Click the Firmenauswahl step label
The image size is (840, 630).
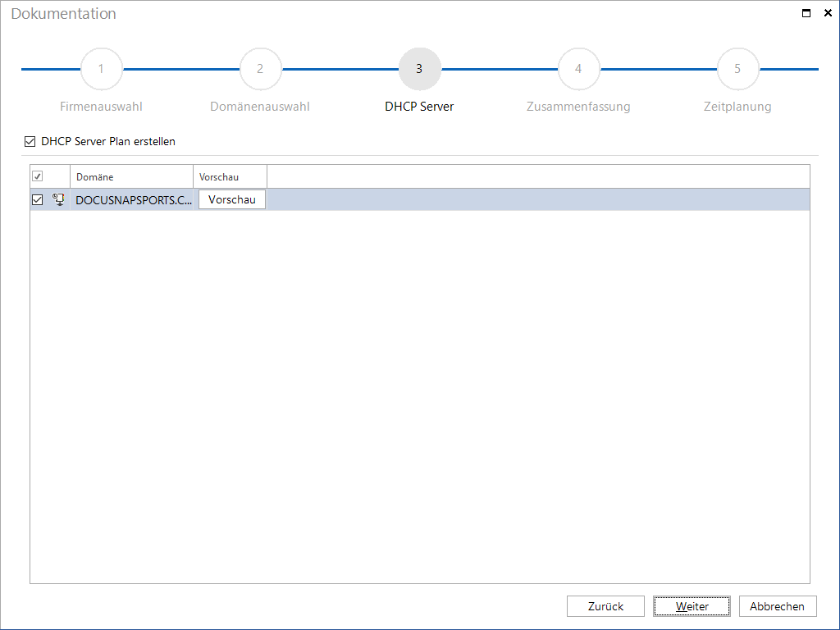point(101,107)
